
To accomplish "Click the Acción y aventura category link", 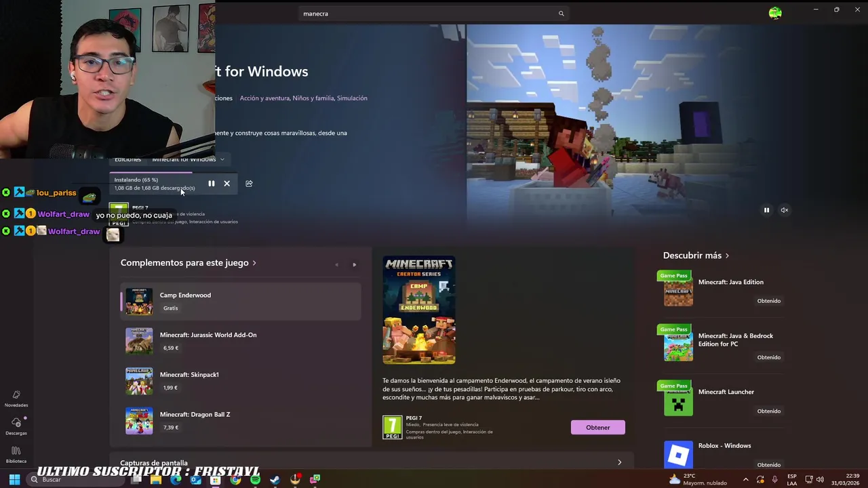I will click(264, 98).
